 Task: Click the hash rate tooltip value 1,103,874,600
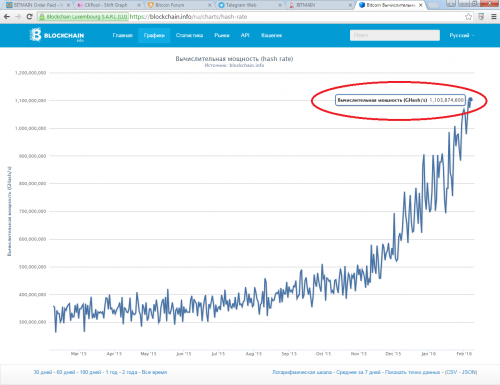446,100
